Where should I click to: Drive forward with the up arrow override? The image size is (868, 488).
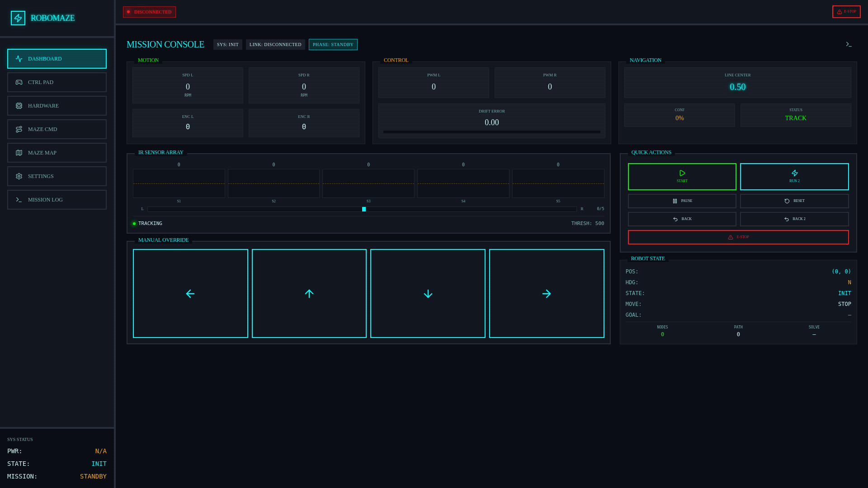coord(309,294)
